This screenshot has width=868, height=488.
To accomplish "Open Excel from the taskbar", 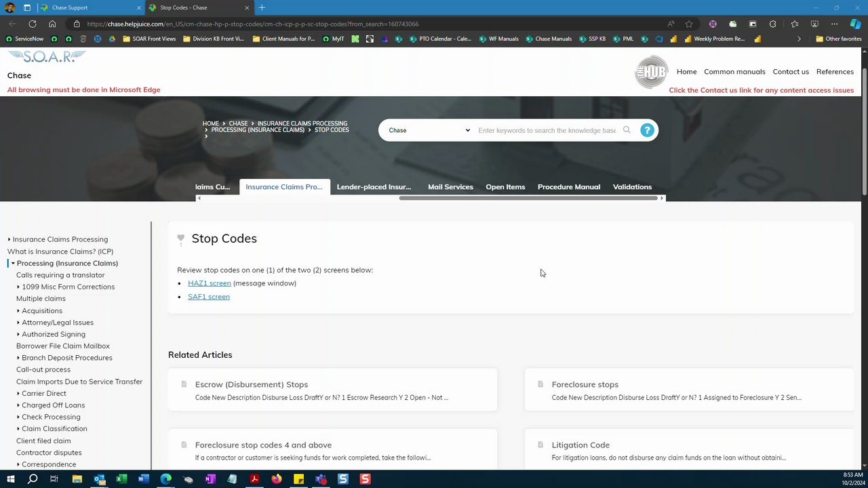I will (121, 479).
